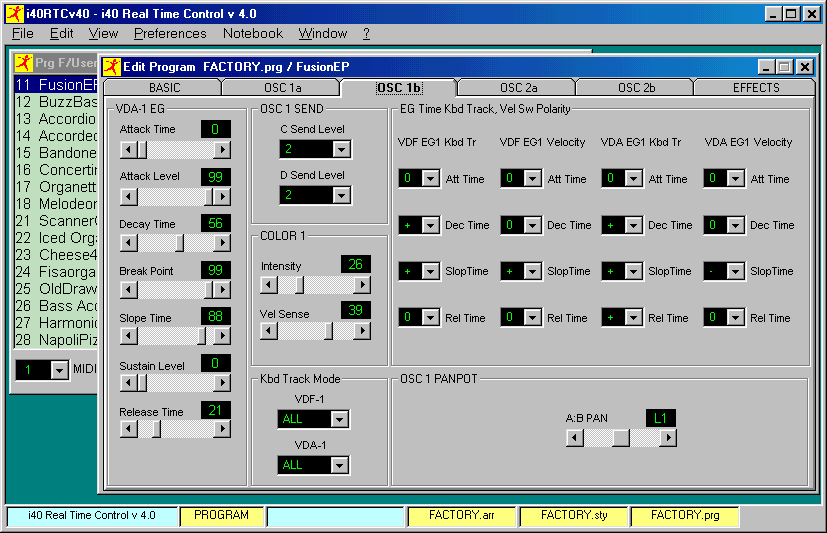This screenshot has height=533, width=827.
Task: Select 17 Organett program in the list
Action: [56, 187]
